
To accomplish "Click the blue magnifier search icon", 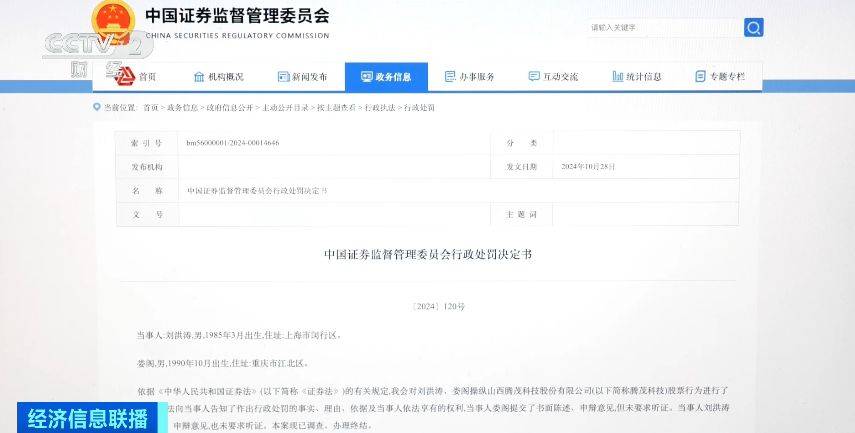I will click(x=754, y=28).
